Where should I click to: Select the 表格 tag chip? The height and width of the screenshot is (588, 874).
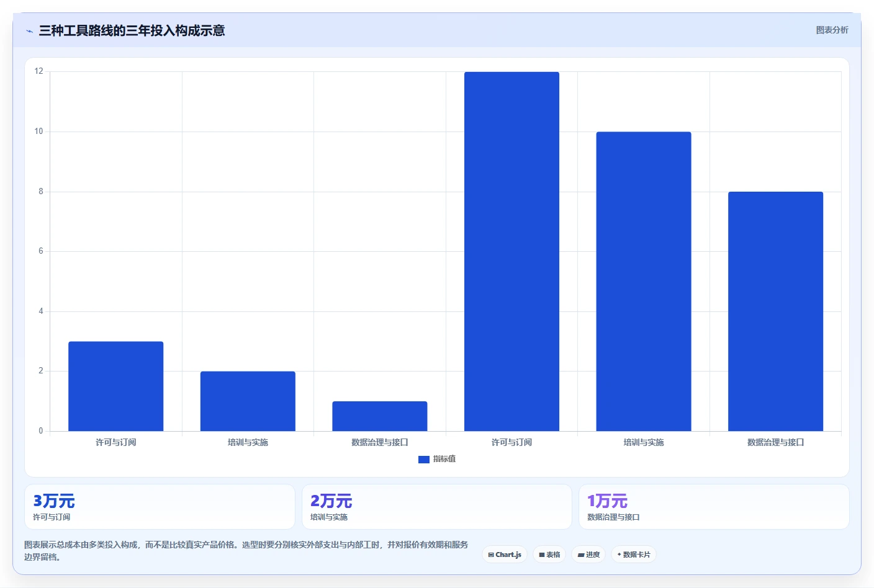point(549,555)
